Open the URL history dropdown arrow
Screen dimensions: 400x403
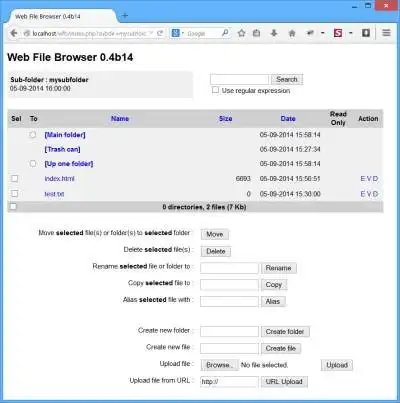151,33
